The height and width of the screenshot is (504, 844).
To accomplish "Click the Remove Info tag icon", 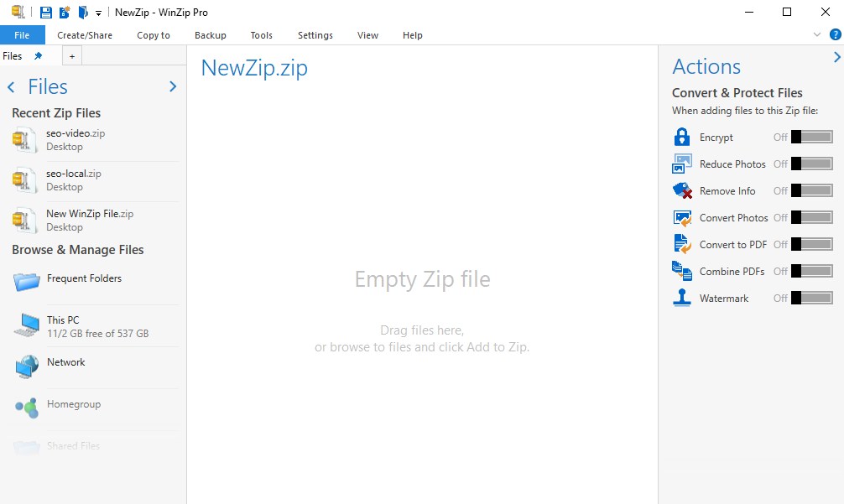I will 682,191.
